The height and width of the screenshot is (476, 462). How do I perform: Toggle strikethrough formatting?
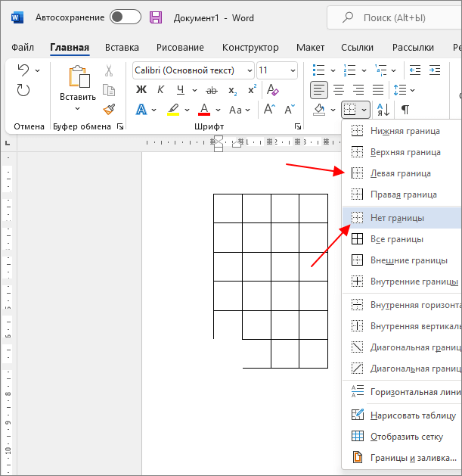(x=212, y=90)
